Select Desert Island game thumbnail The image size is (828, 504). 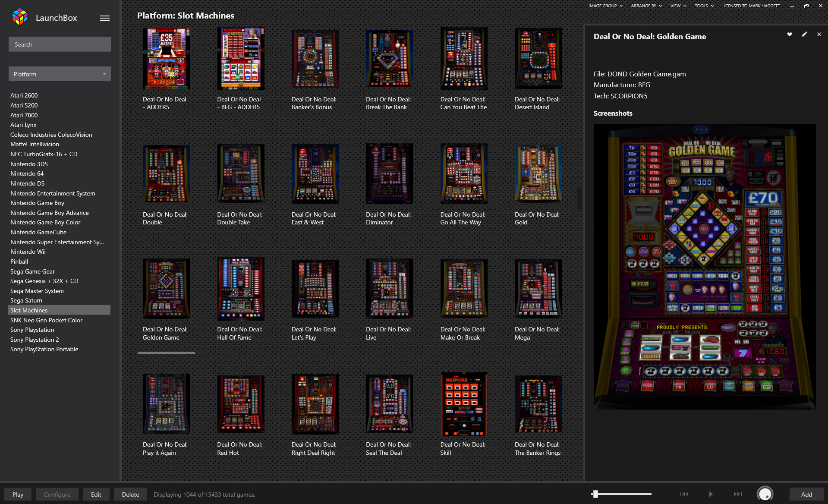click(x=538, y=59)
